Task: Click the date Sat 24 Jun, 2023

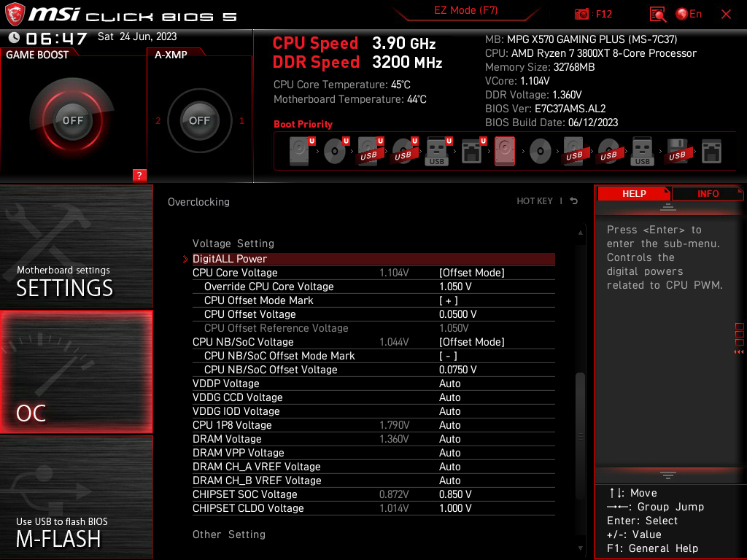Action: 137,36
